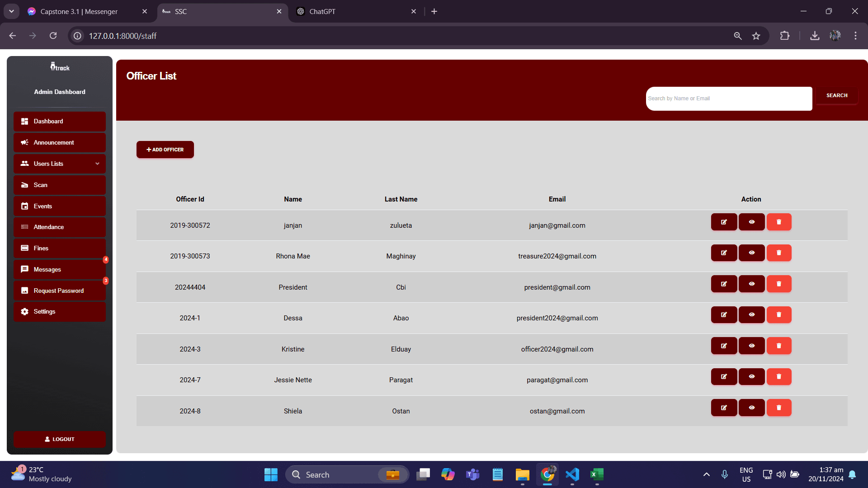Switch to the ChatGPT browser tab

coord(356,11)
